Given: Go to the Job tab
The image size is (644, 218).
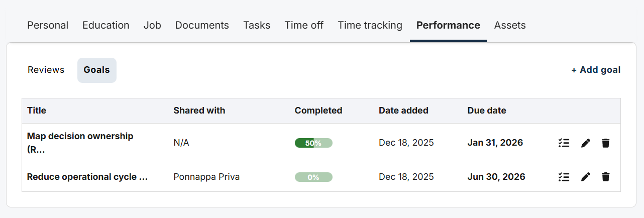Looking at the screenshot, I should point(152,25).
